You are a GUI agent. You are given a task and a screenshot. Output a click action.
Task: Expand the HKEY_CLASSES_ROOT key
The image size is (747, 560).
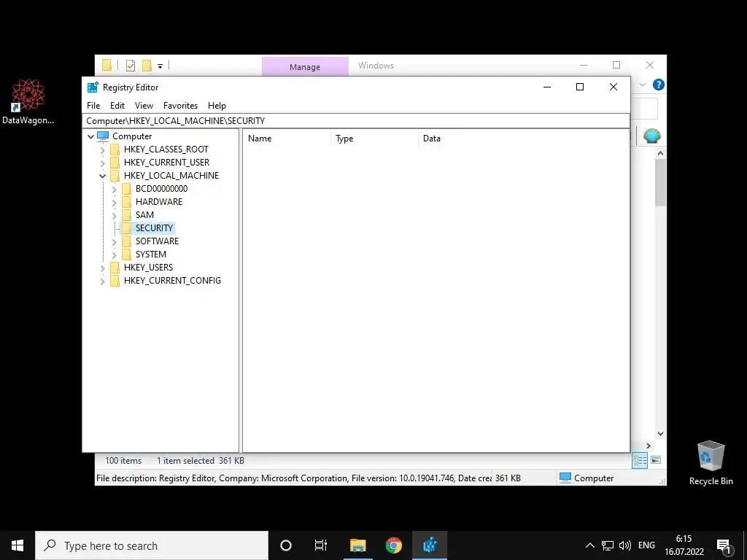pyautogui.click(x=102, y=150)
